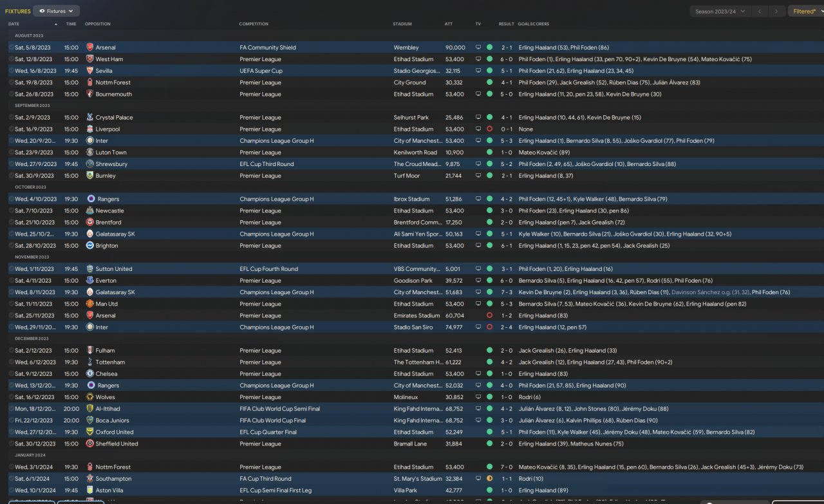Image resolution: width=824 pixels, height=504 pixels.
Task: Tick the check circle for Wed 16/8/2023 Sevilla
Action: pyautogui.click(x=11, y=71)
